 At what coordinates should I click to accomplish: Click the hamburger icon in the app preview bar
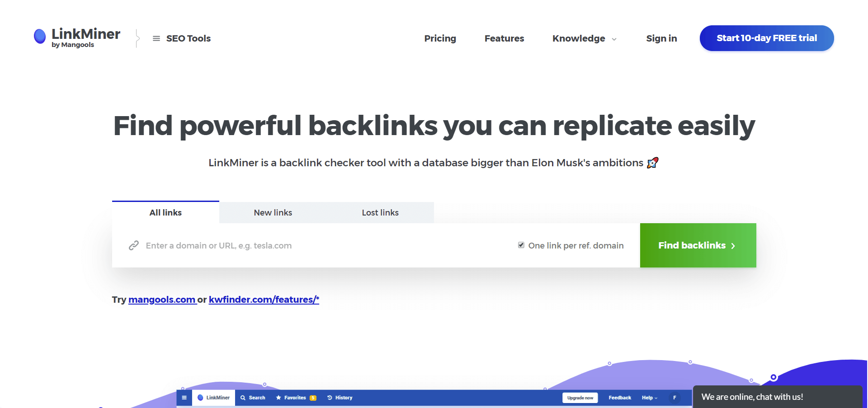tap(184, 398)
